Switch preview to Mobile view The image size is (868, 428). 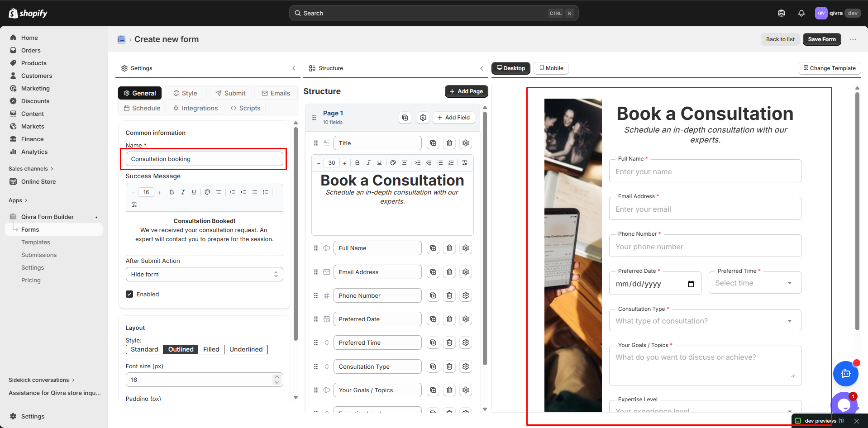551,68
